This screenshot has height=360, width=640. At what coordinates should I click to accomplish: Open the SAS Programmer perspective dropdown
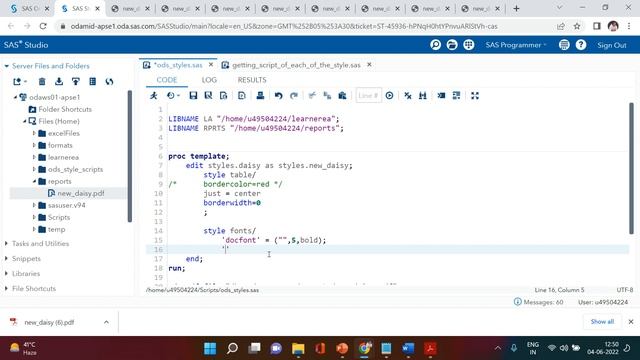516,45
